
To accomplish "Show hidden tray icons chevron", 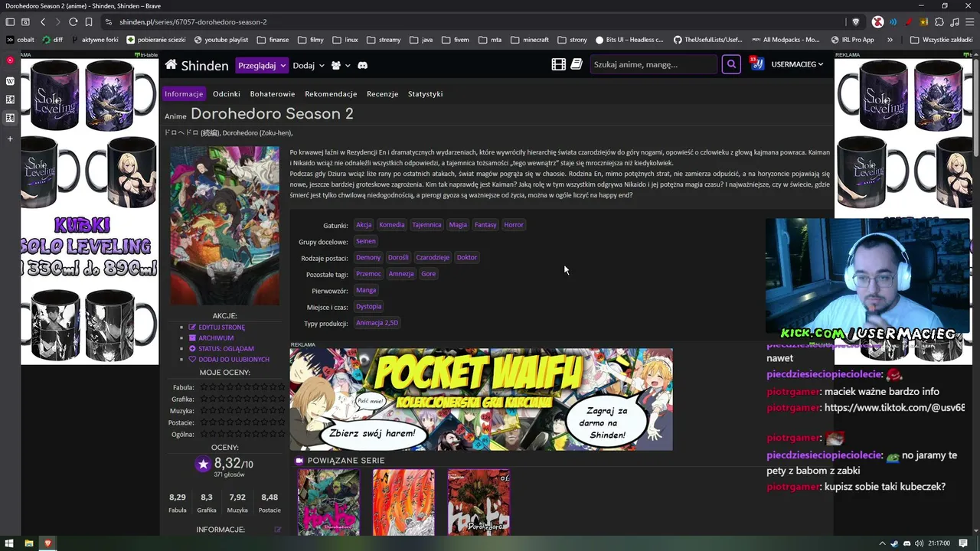I will pyautogui.click(x=883, y=543).
